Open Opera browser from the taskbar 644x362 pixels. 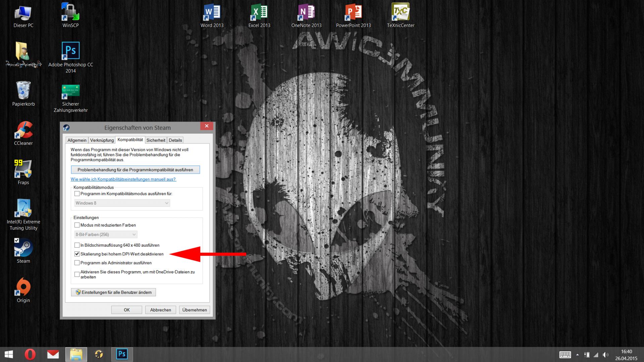click(30, 355)
